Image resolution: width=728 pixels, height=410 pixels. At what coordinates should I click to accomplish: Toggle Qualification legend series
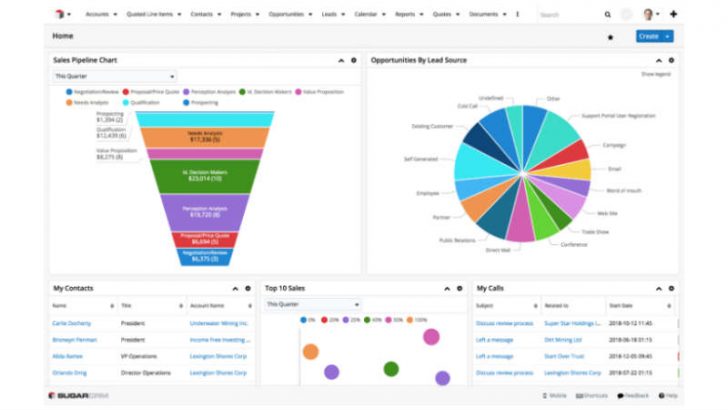(x=141, y=103)
